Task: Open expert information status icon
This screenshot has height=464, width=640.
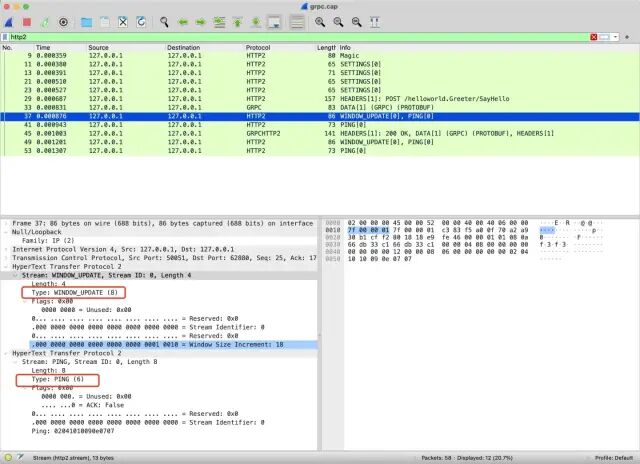Action: coord(8,458)
